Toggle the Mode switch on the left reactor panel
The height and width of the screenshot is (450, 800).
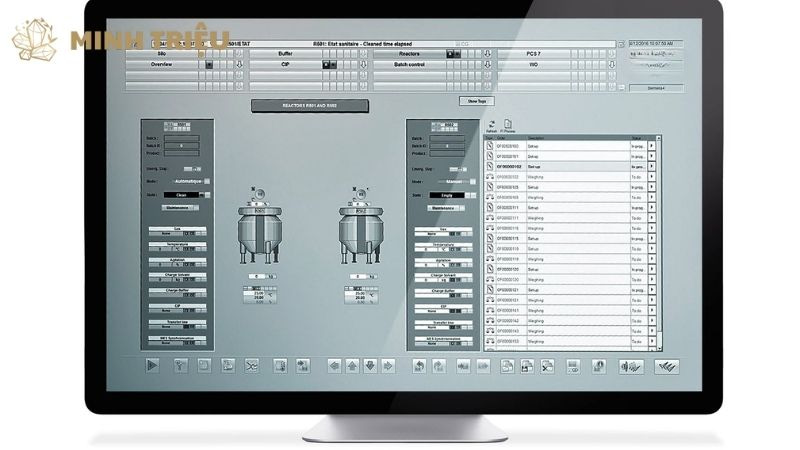click(x=207, y=181)
